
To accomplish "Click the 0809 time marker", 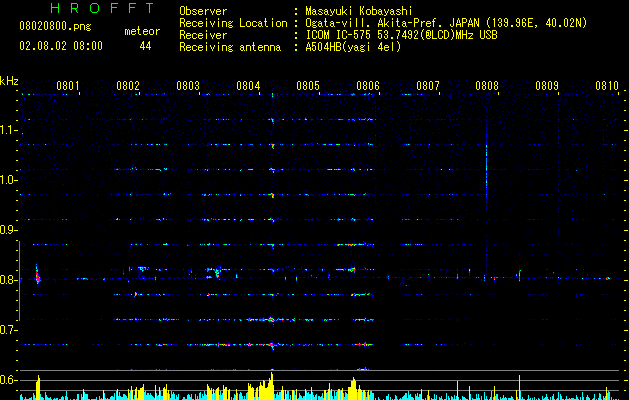I will click(547, 86).
